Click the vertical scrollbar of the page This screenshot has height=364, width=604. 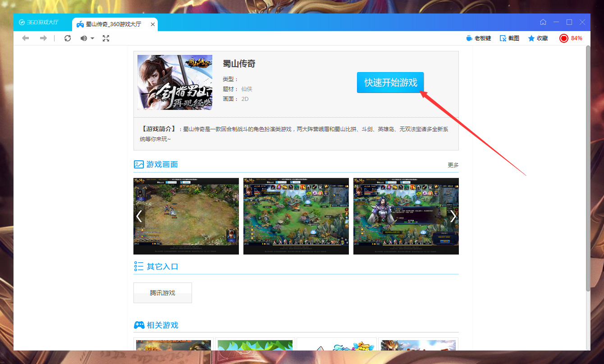[588, 168]
